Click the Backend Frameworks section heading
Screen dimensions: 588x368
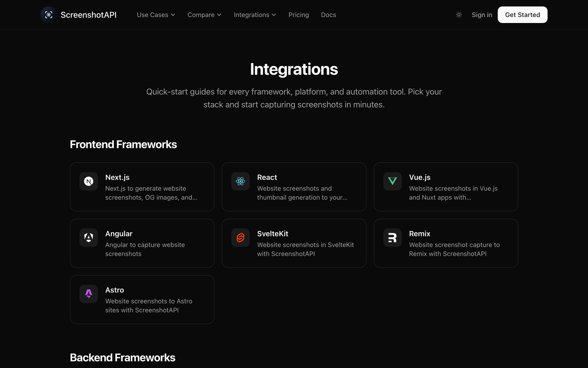pyautogui.click(x=123, y=358)
